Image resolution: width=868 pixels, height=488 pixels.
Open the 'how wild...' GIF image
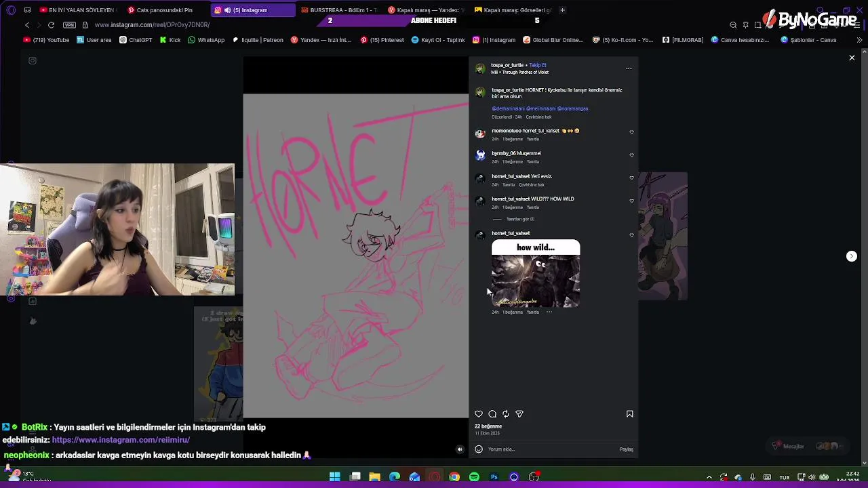click(536, 274)
